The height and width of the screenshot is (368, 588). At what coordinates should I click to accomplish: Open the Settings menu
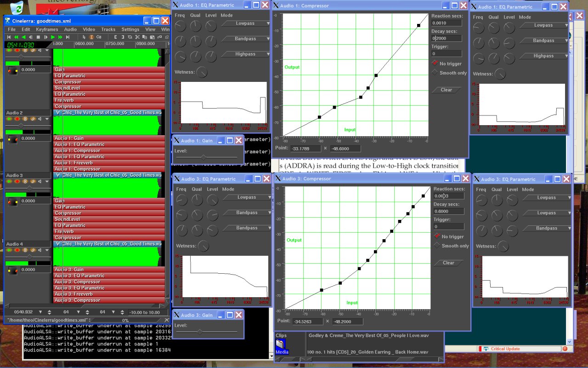[x=130, y=29]
